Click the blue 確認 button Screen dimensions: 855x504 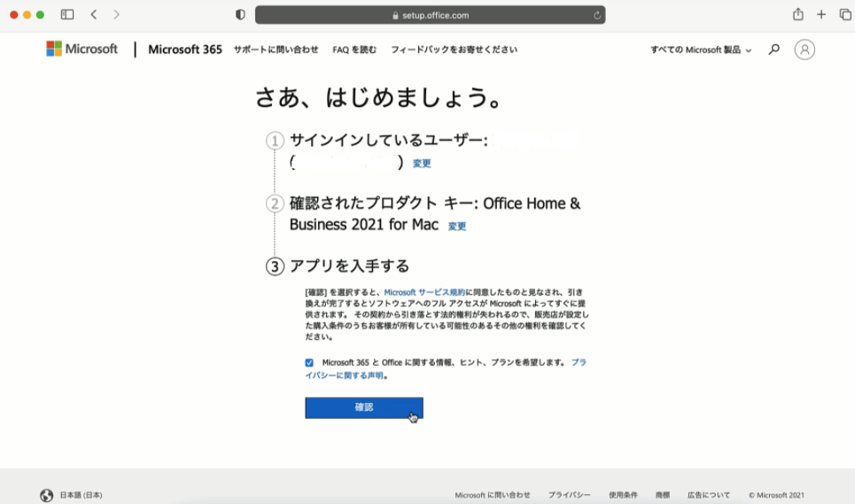(x=364, y=407)
